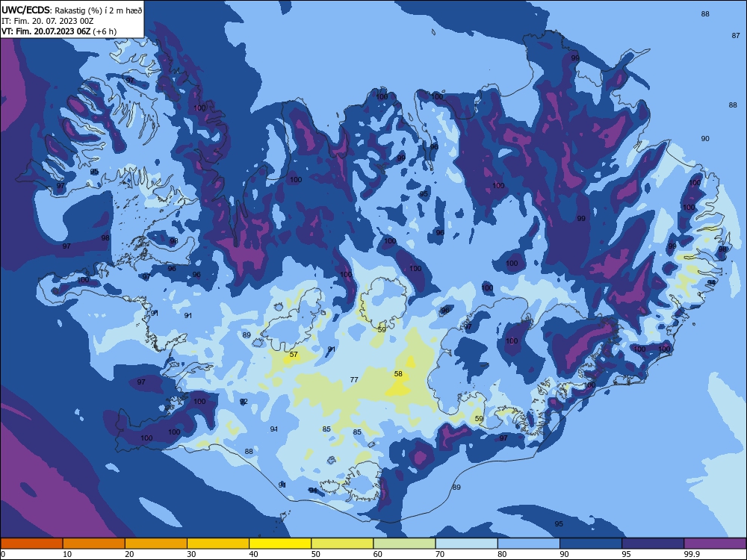The height and width of the screenshot is (560, 747).
Task: Click the legend tick label 50
Action: [x=316, y=554]
